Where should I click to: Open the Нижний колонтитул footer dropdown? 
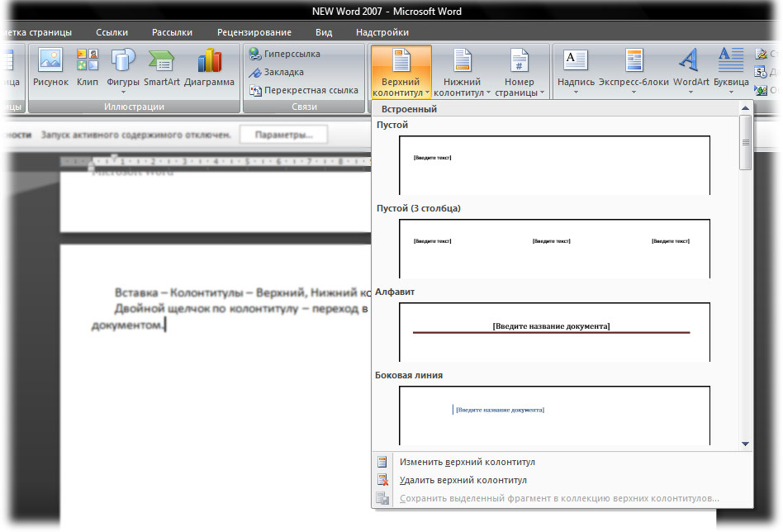[x=462, y=73]
